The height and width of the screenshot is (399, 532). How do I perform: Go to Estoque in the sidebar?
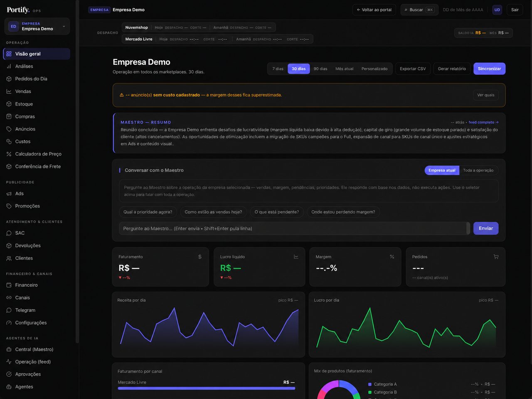(37, 104)
